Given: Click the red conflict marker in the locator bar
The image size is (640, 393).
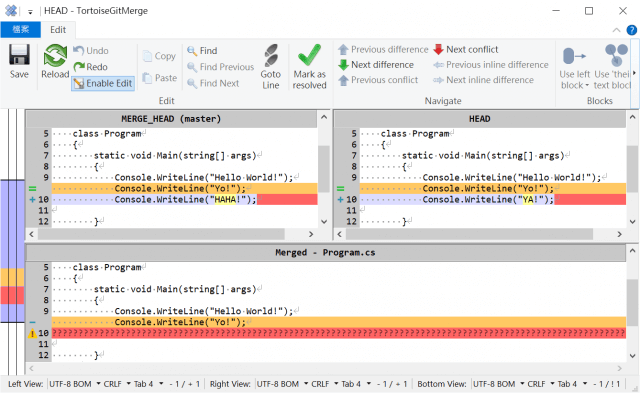Looking at the screenshot, I should [x=12, y=295].
